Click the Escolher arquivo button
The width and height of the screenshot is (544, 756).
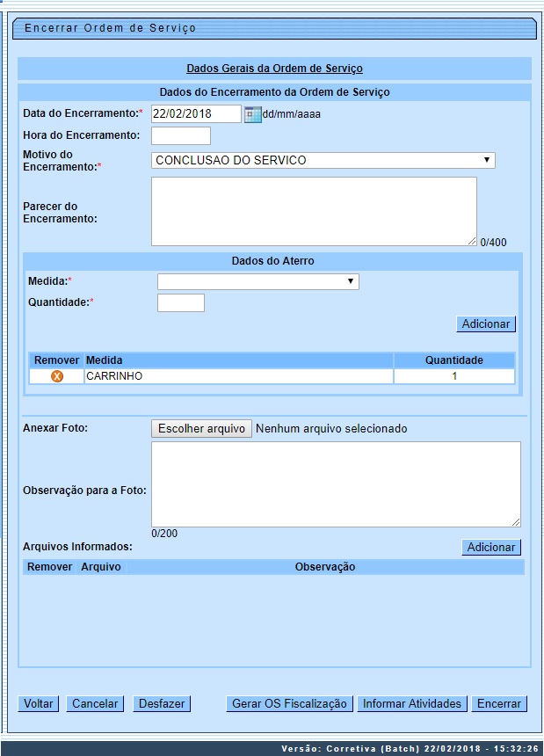[x=201, y=429]
